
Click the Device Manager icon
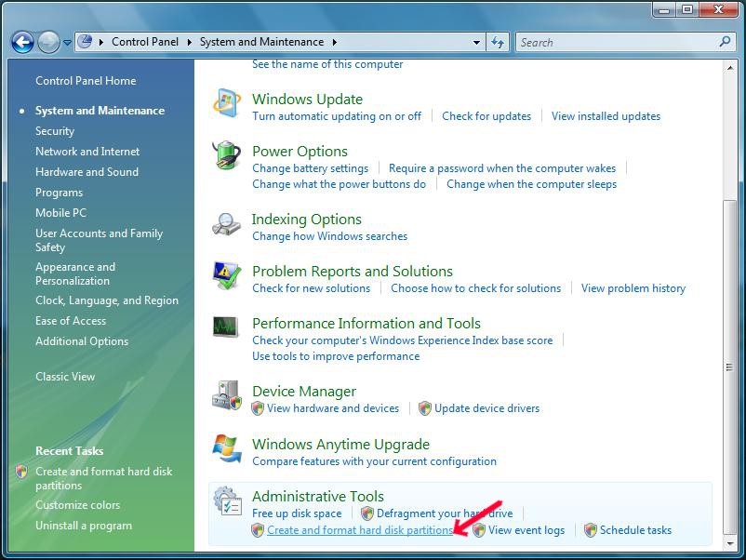coord(227,395)
